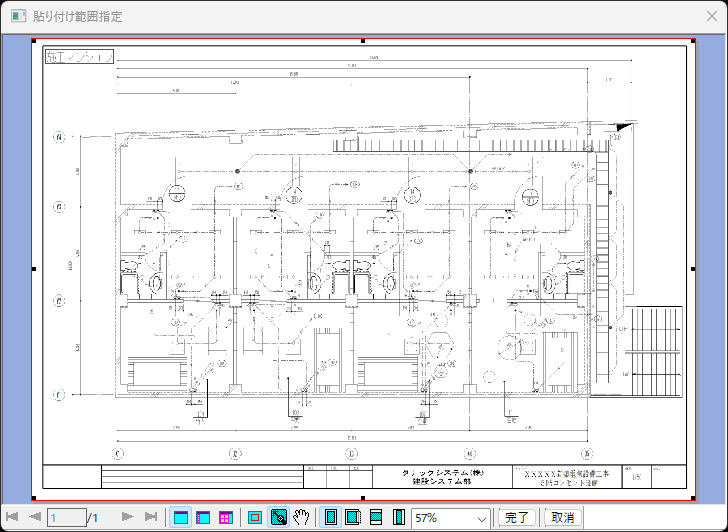Select the four-pane grid layout icon
This screenshot has height=532, width=728.
225,517
